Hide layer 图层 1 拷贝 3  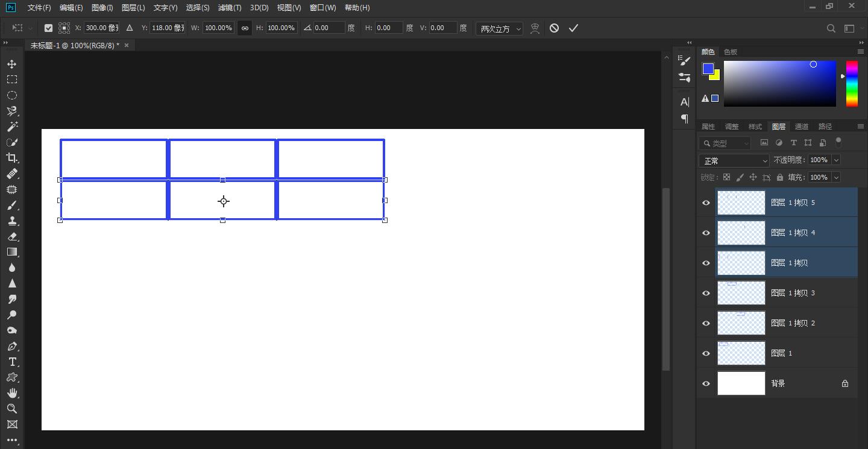(x=706, y=293)
